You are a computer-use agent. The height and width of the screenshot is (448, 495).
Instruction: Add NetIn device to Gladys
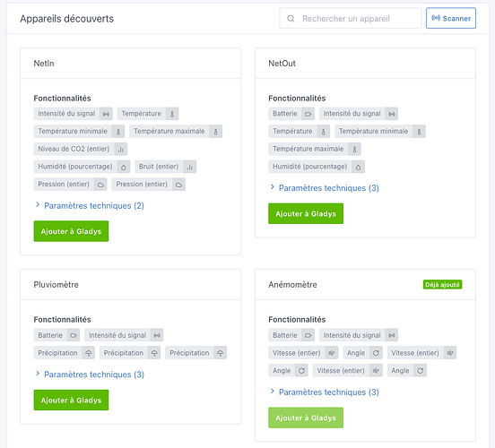pyautogui.click(x=71, y=231)
